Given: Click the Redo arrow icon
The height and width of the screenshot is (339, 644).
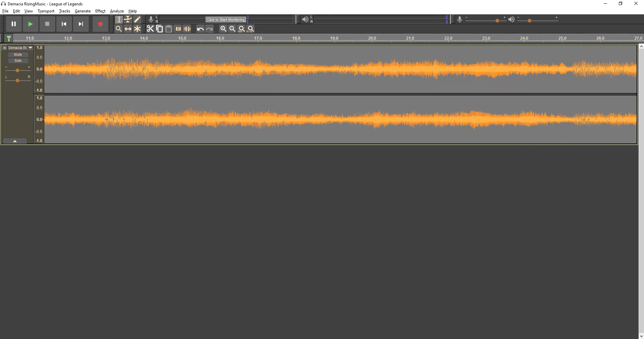Looking at the screenshot, I should 209,29.
